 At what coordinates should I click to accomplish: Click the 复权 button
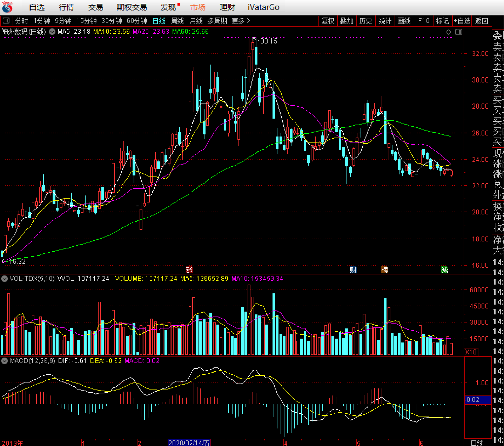coord(328,21)
